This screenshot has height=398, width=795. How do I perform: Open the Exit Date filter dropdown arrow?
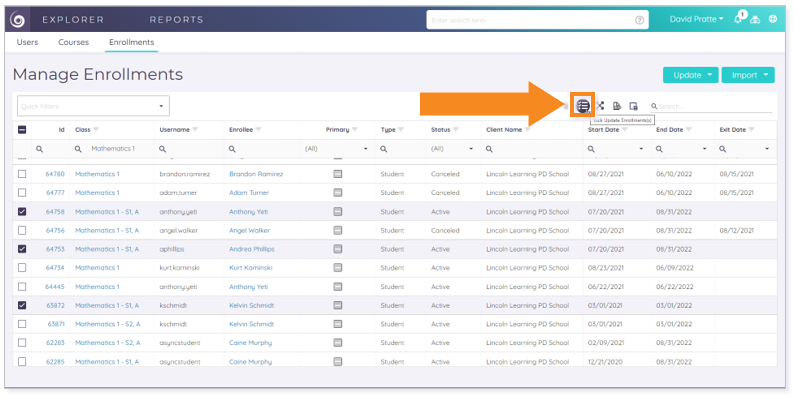767,149
